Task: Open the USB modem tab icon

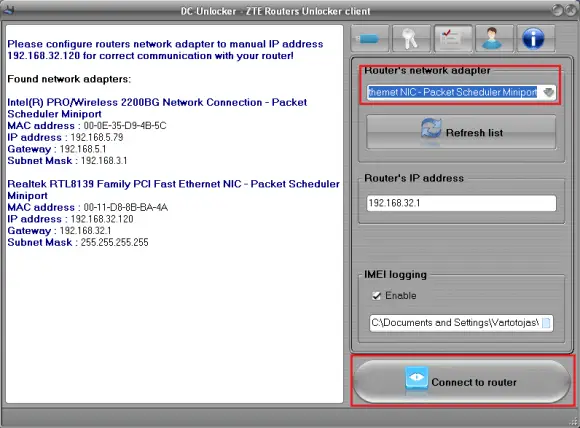Action: coord(370,38)
